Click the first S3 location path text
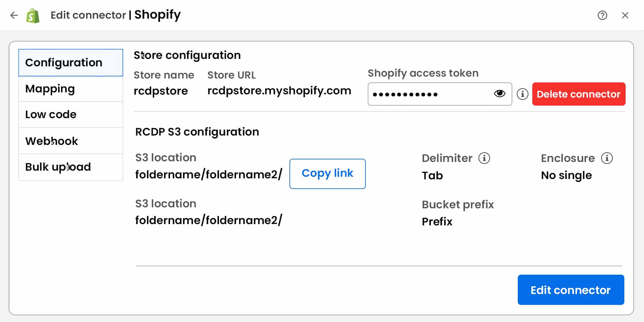 pos(209,175)
